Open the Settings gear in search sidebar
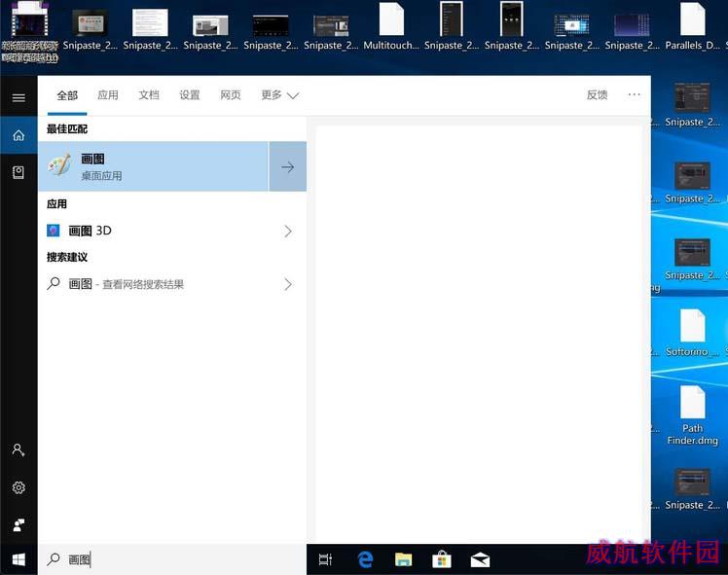The height and width of the screenshot is (575, 728). click(18, 487)
